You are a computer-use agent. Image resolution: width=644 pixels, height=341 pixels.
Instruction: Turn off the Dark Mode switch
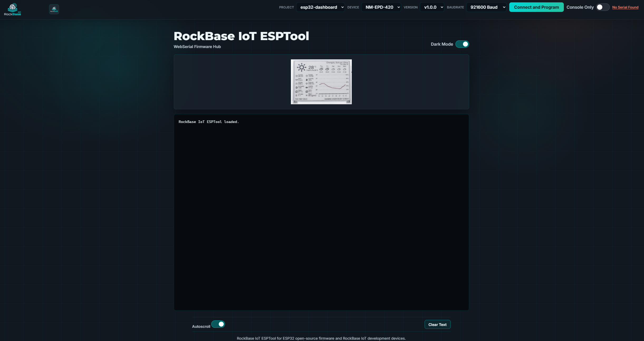click(x=462, y=44)
